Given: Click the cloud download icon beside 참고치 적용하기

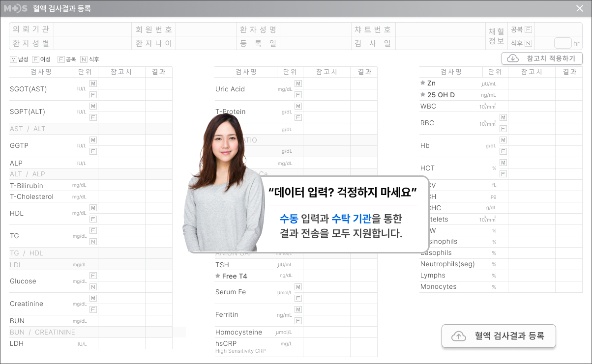Looking at the screenshot, I should point(513,58).
